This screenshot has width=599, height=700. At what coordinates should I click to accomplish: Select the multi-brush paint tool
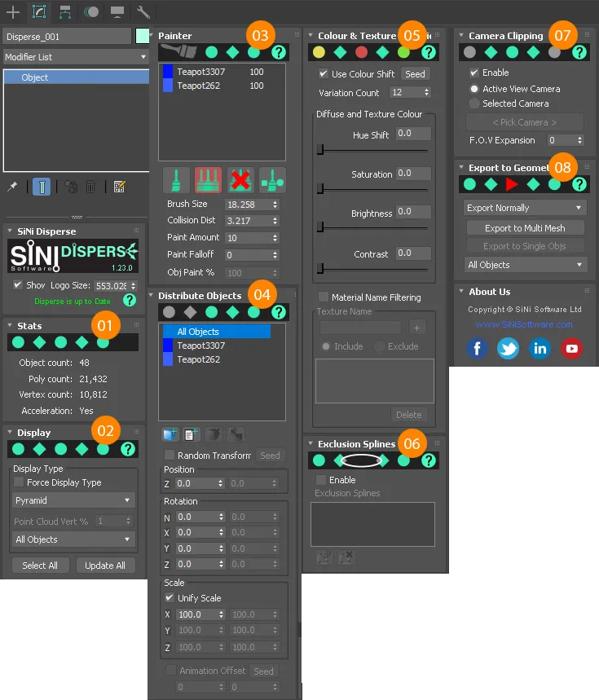pyautogui.click(x=208, y=180)
